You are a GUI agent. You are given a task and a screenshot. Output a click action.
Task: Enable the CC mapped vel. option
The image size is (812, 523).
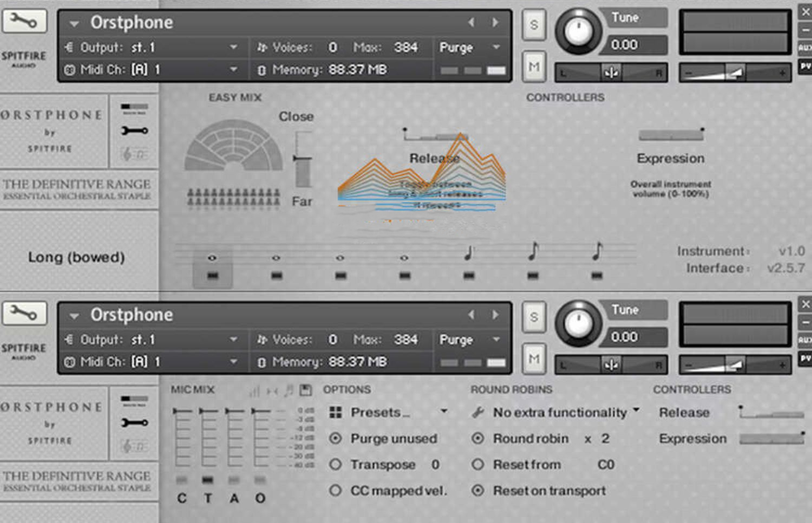click(x=336, y=491)
